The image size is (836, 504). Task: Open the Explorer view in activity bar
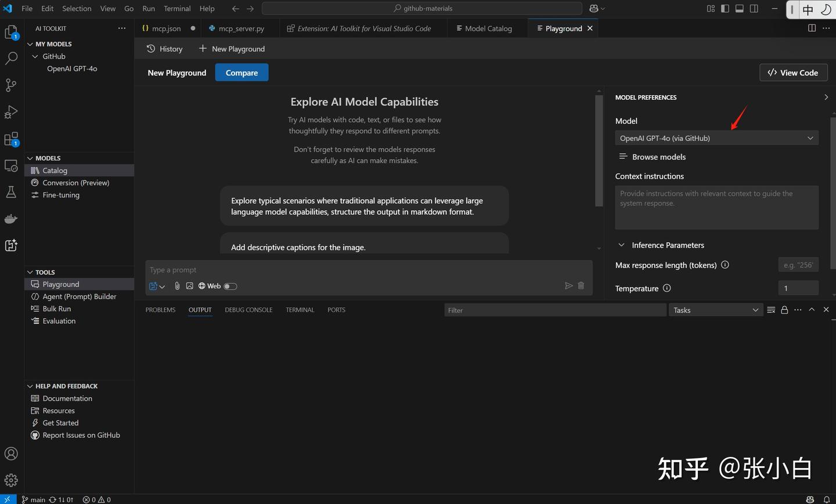pyautogui.click(x=11, y=33)
